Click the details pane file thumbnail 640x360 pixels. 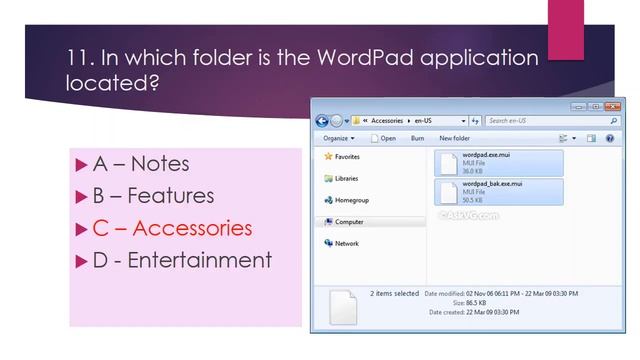point(343,307)
